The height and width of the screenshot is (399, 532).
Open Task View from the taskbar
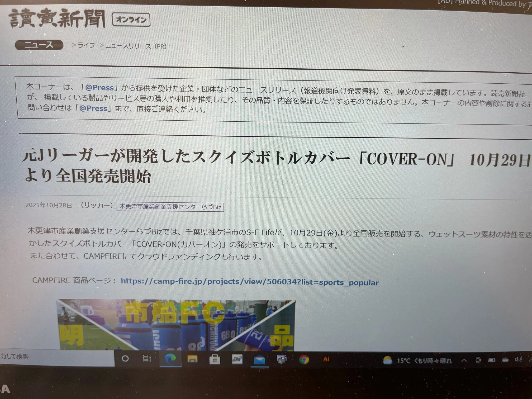tap(147, 358)
